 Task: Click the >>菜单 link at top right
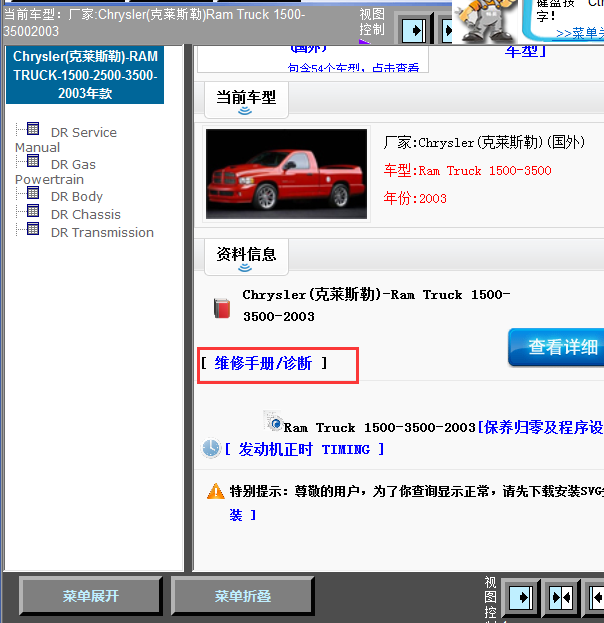coord(580,33)
